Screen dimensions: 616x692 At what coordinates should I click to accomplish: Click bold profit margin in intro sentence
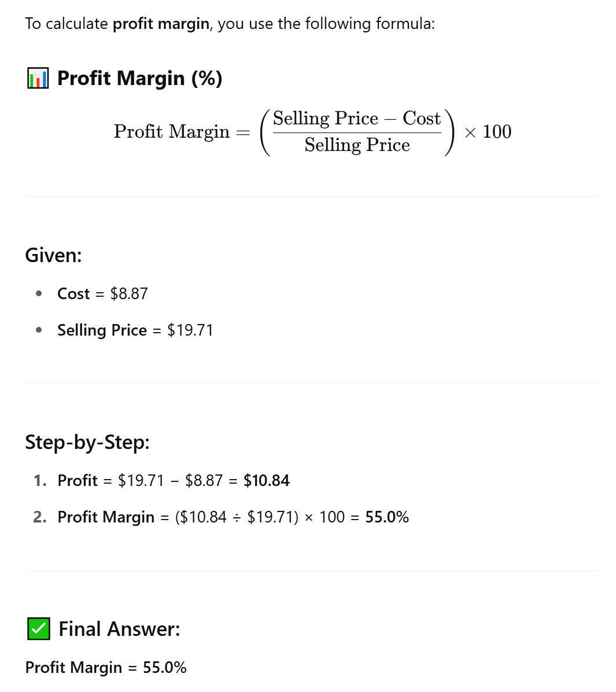161,24
